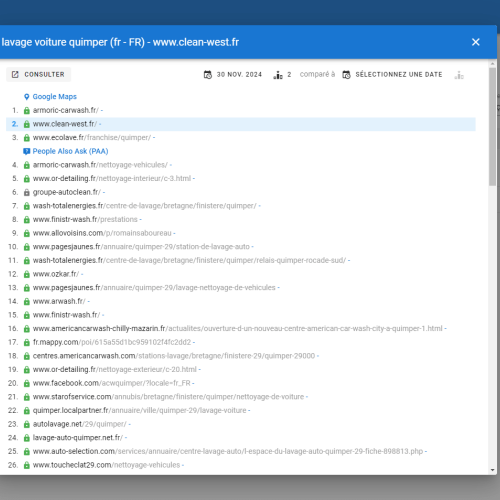The height and width of the screenshot is (500, 500).
Task: Click the Consulter external-link icon
Action: click(x=15, y=74)
